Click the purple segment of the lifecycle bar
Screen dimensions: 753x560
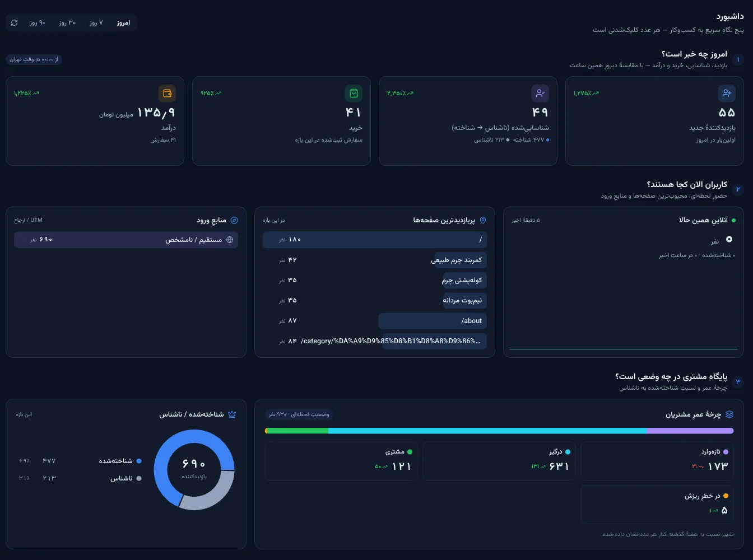click(690, 431)
